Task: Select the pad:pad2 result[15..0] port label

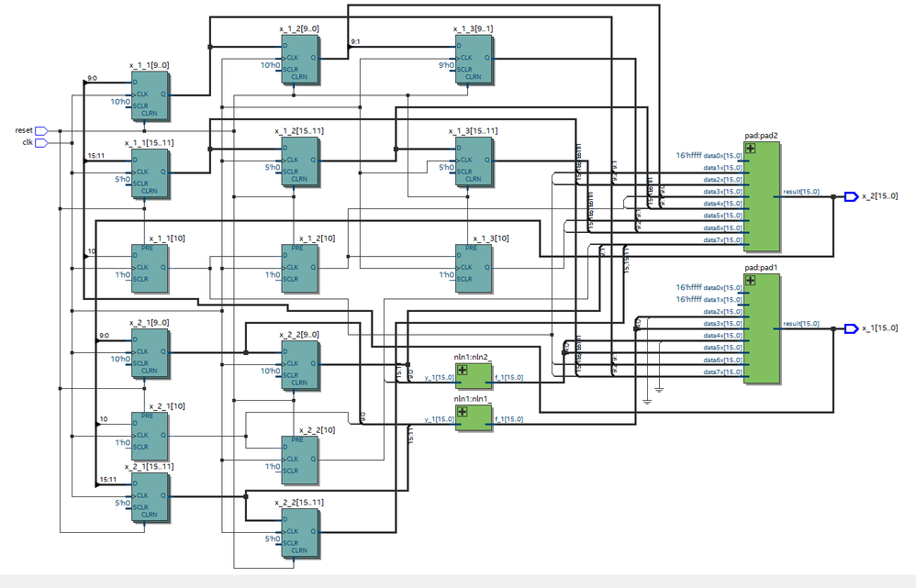Action: coord(800,191)
